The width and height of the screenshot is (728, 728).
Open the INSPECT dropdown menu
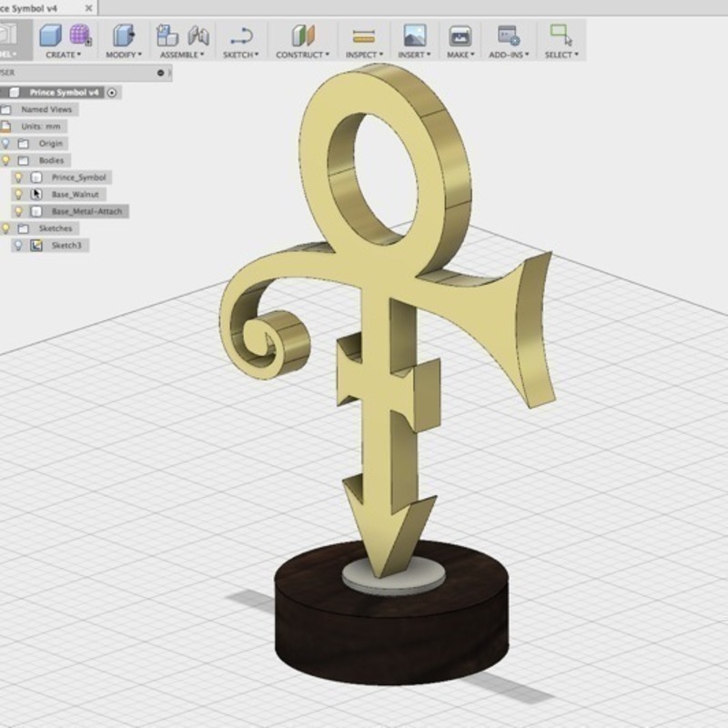coord(364,55)
